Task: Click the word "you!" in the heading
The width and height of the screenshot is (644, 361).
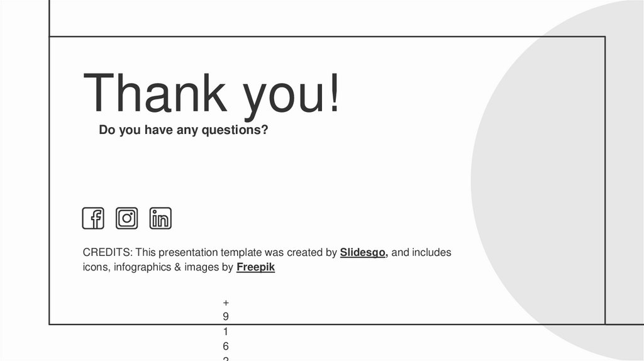Action: 292,94
